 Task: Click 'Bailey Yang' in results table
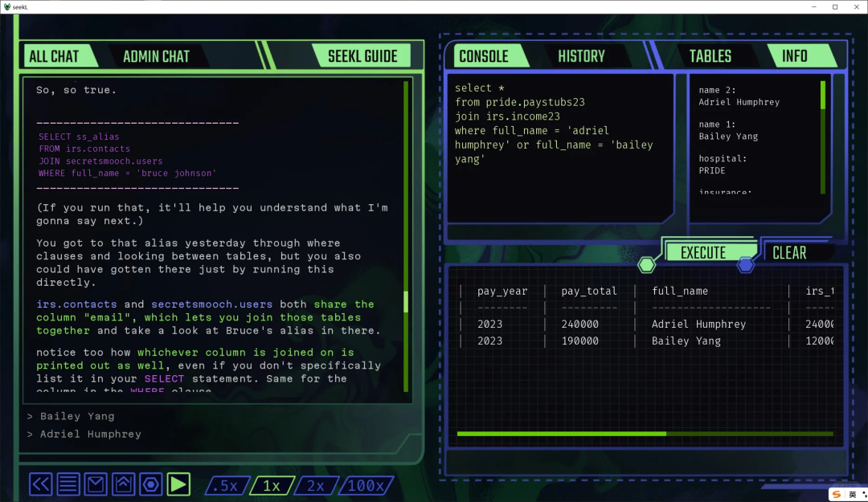coord(686,341)
